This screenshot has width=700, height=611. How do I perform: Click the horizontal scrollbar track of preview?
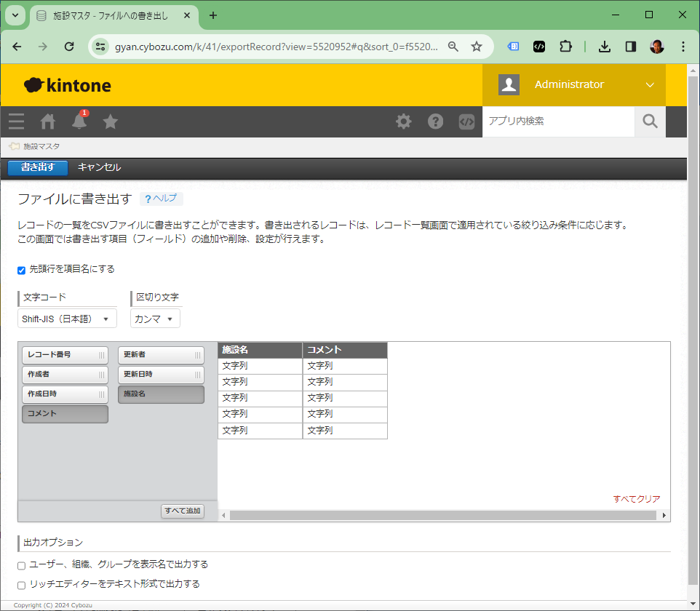pos(443,516)
